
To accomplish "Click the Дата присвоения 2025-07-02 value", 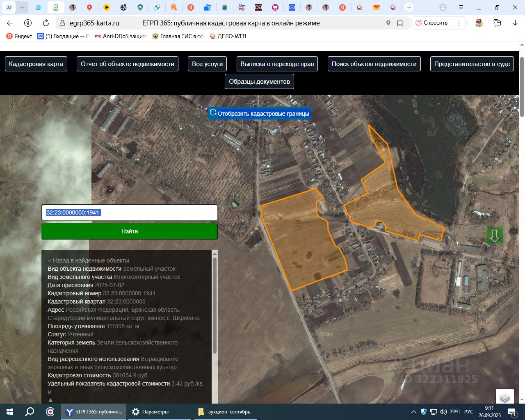I will click(x=110, y=285).
